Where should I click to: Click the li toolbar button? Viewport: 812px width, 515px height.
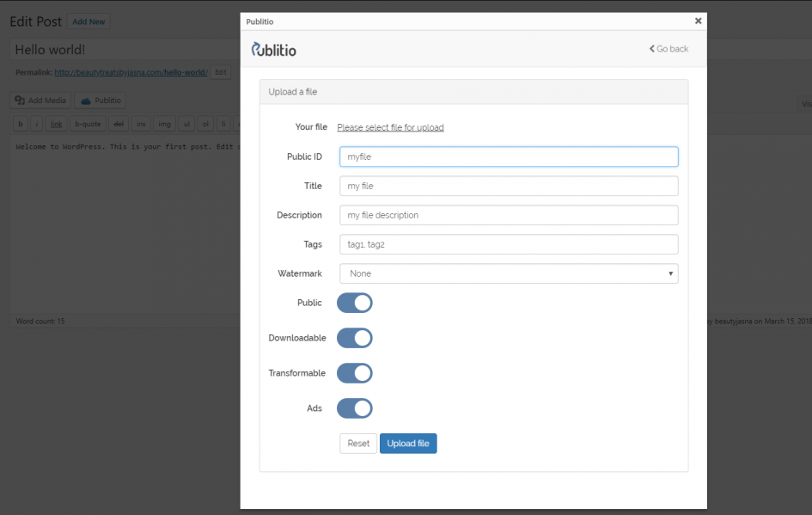[x=223, y=124]
